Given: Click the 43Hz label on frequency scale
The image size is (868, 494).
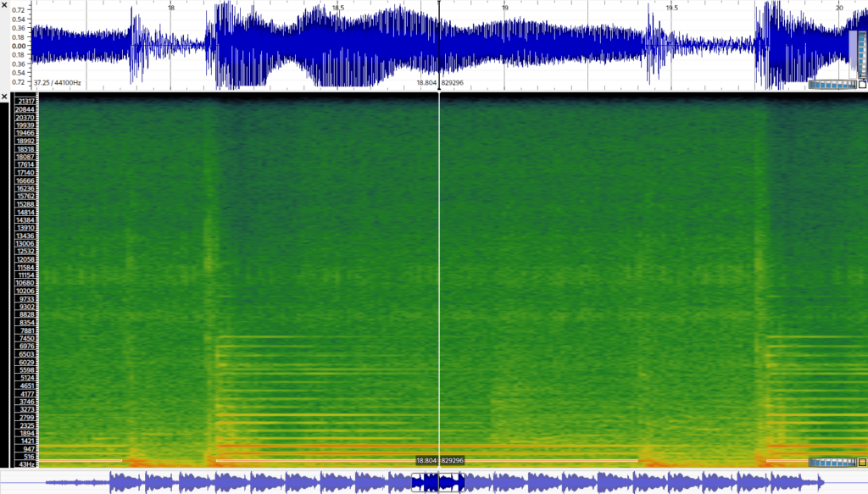Looking at the screenshot, I should click(25, 464).
